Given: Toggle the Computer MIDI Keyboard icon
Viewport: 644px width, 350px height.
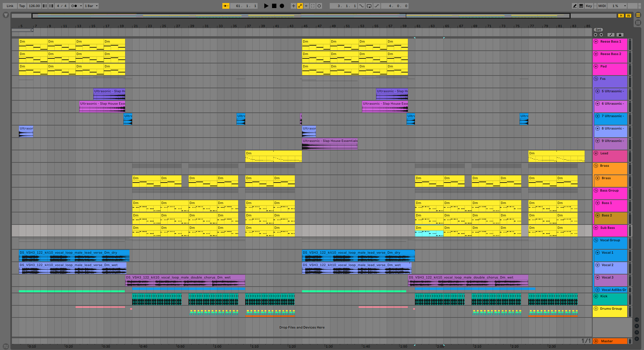Looking at the screenshot, I should click(581, 6).
